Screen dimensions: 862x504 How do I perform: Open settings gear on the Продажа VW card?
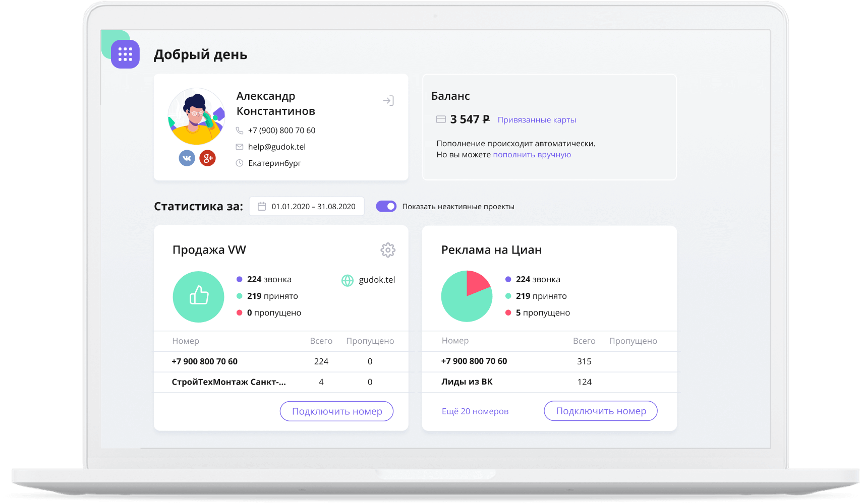[x=387, y=250]
